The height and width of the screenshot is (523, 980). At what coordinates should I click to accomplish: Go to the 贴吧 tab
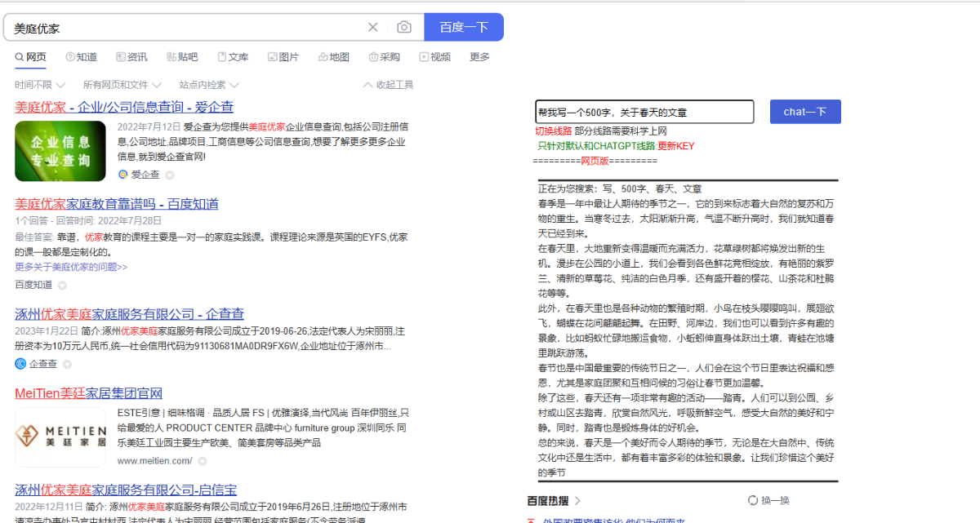click(182, 57)
